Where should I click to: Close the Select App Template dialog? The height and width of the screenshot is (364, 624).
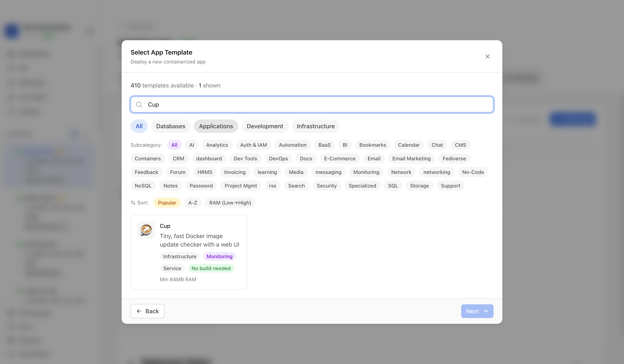(487, 56)
